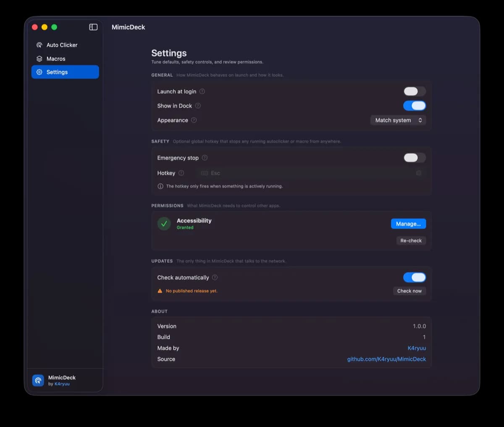The width and height of the screenshot is (504, 427).
Task: Click help icon beside Appearance
Action: [194, 120]
